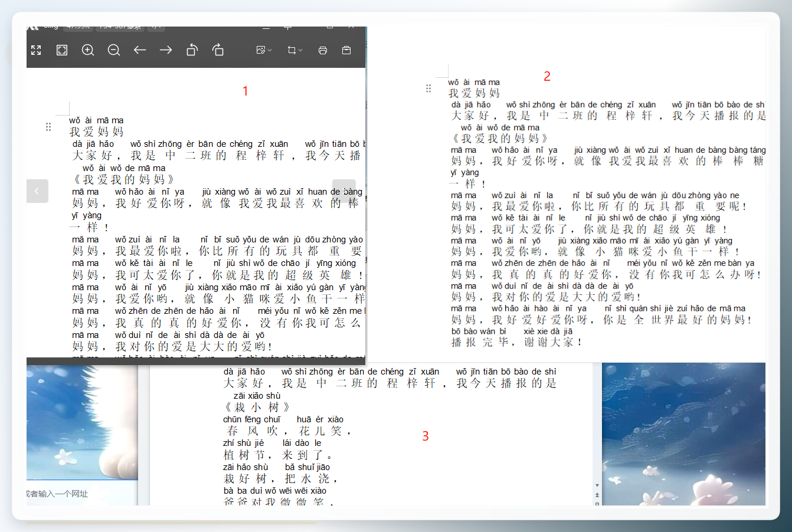Click the line 植树节，来到了。
The width and height of the screenshot is (792, 532).
(278, 455)
